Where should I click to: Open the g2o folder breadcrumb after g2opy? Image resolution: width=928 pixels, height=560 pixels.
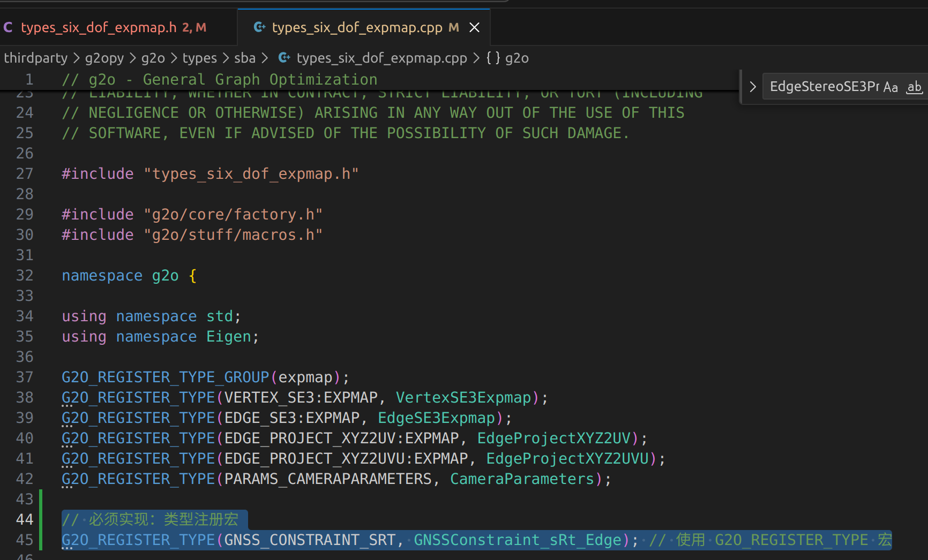click(153, 58)
